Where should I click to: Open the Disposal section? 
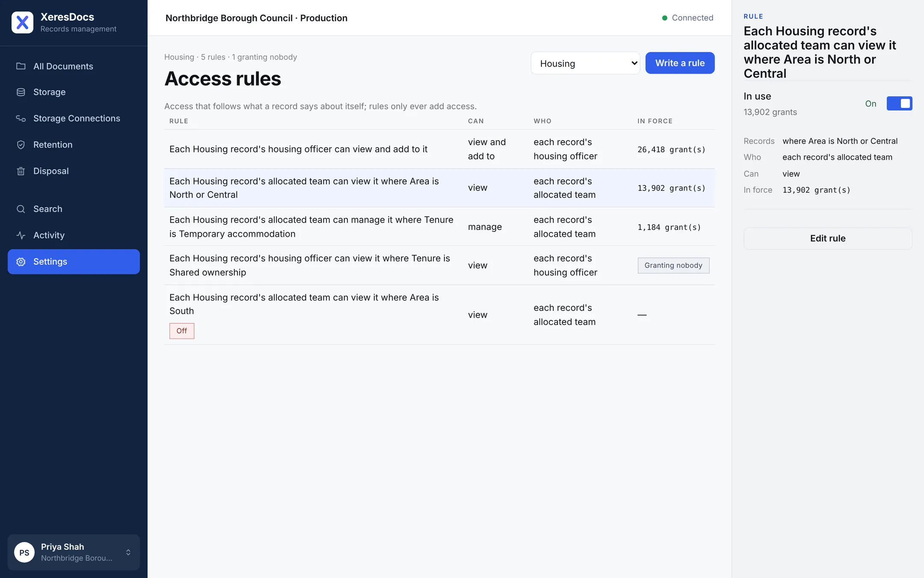[x=74, y=171]
